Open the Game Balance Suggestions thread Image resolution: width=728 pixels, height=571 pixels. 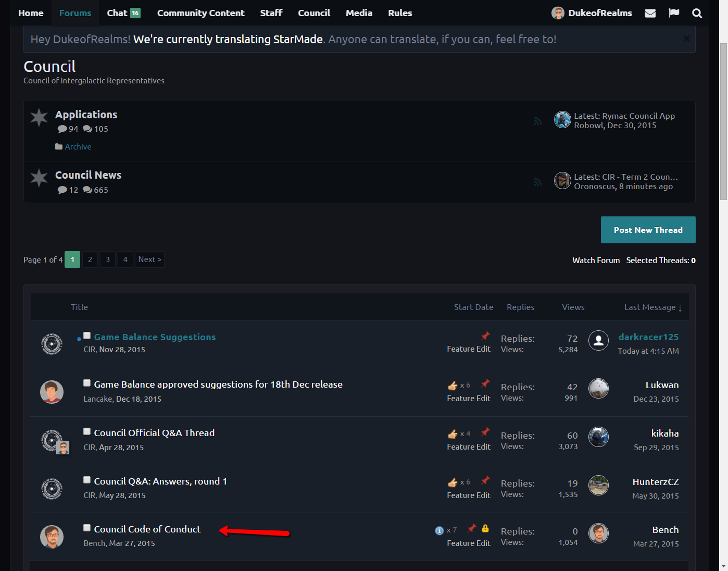[155, 337]
